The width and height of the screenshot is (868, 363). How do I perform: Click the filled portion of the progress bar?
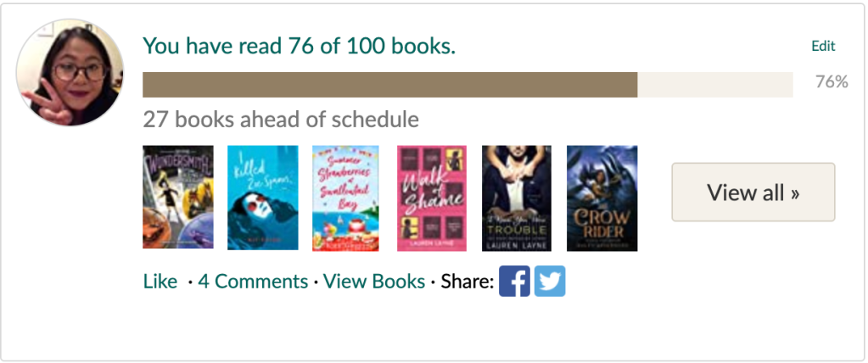pyautogui.click(x=390, y=85)
